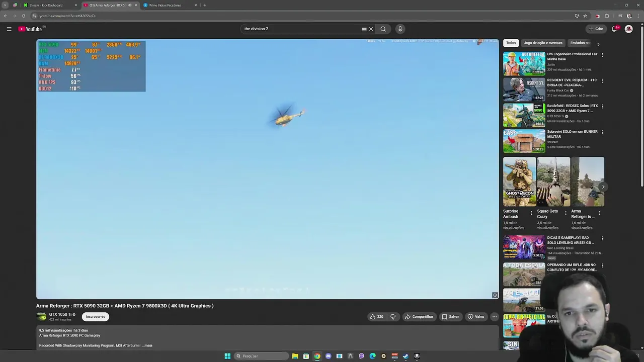Select the Enviados recentemente chip
The width and height of the screenshot is (644, 362).
click(x=580, y=43)
